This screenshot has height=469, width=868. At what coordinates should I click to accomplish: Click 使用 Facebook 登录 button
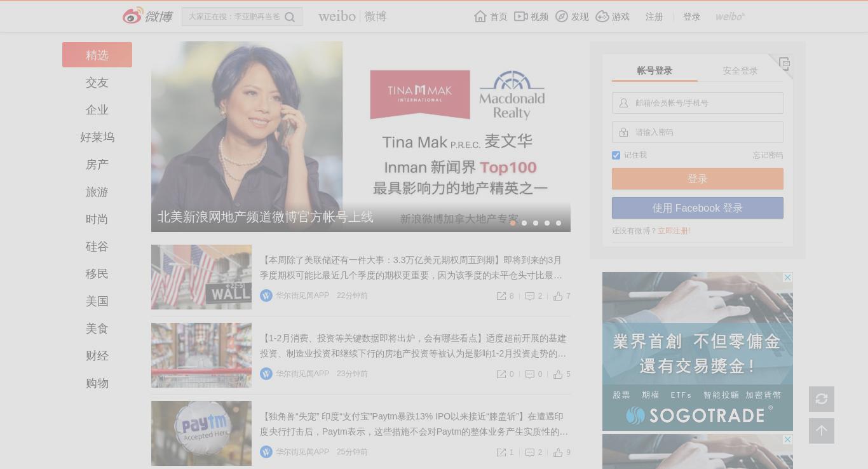pos(698,208)
